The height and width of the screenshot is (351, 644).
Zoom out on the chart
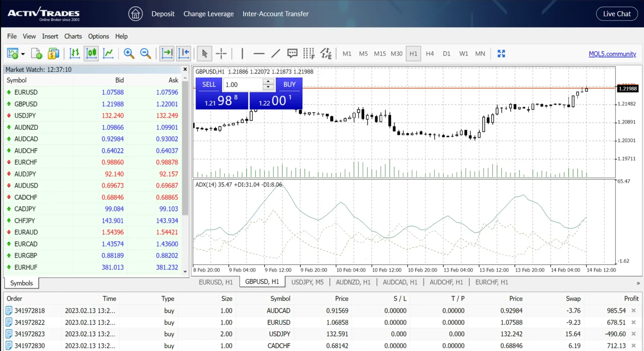coord(145,54)
